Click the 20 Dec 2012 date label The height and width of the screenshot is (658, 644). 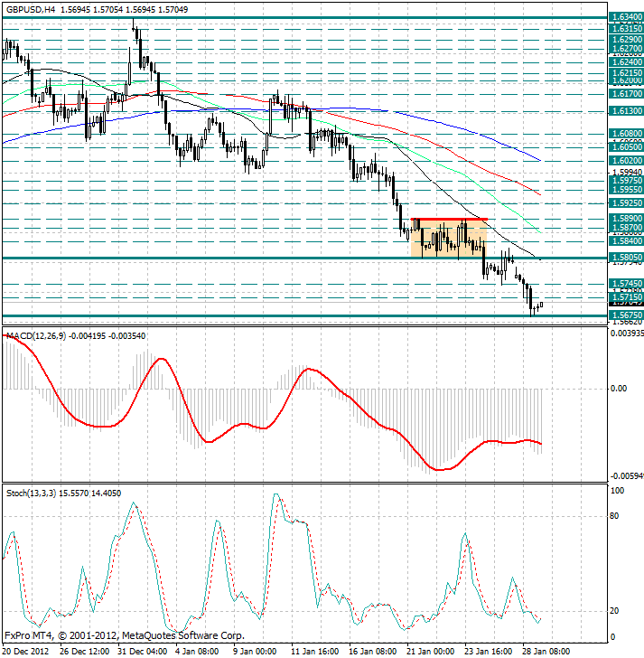(26, 652)
